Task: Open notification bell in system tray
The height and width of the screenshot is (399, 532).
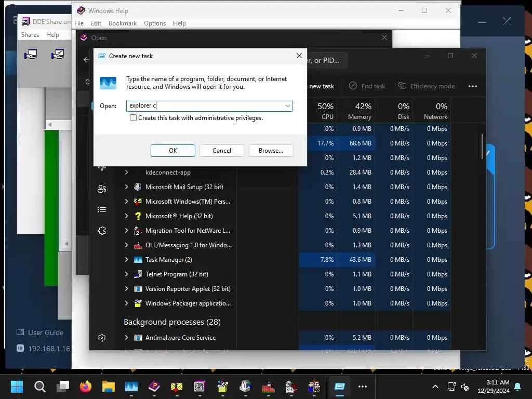Action: pyautogui.click(x=518, y=387)
